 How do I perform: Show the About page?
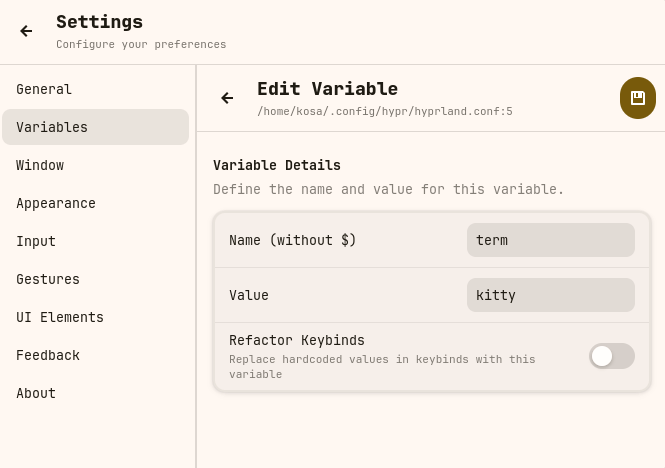[36, 393]
